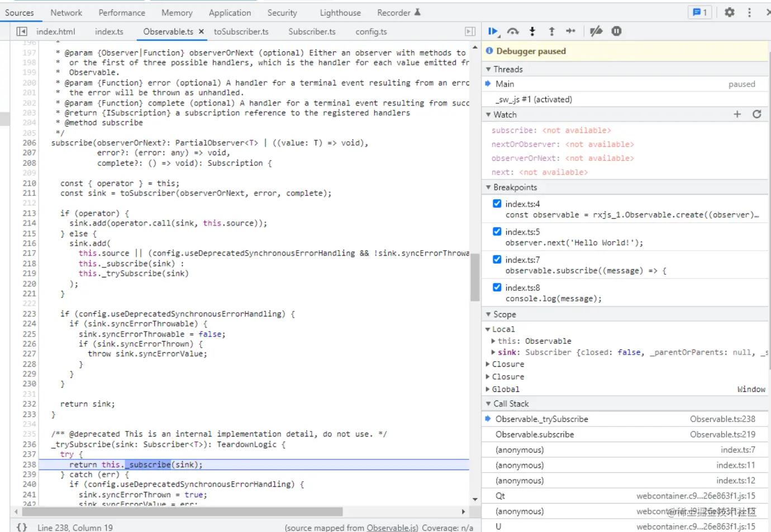Image resolution: width=771 pixels, height=532 pixels.
Task: Open the console issues counter badge
Action: click(700, 12)
